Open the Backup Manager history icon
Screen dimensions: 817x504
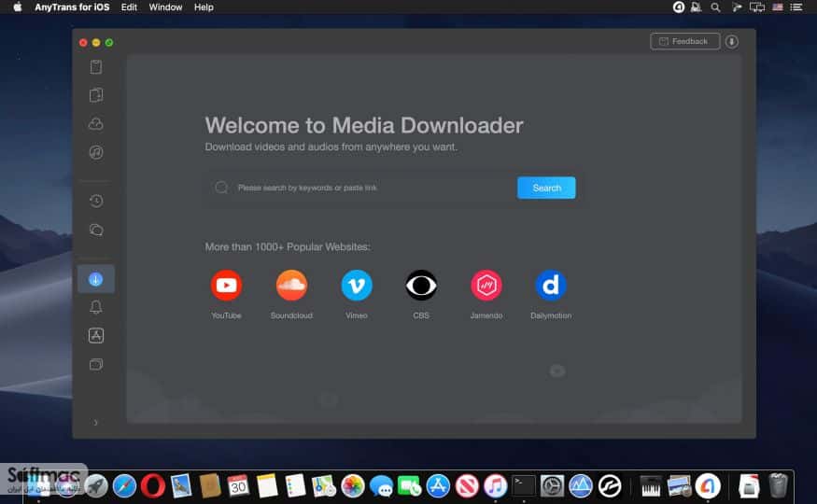96,201
